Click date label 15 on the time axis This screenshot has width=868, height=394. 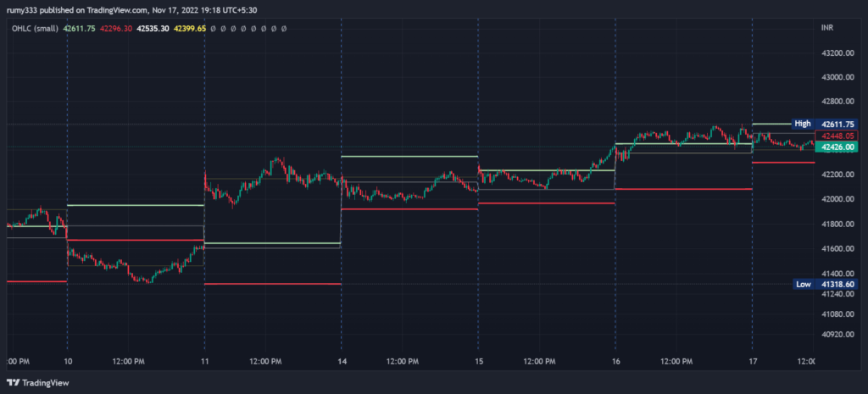pyautogui.click(x=479, y=361)
